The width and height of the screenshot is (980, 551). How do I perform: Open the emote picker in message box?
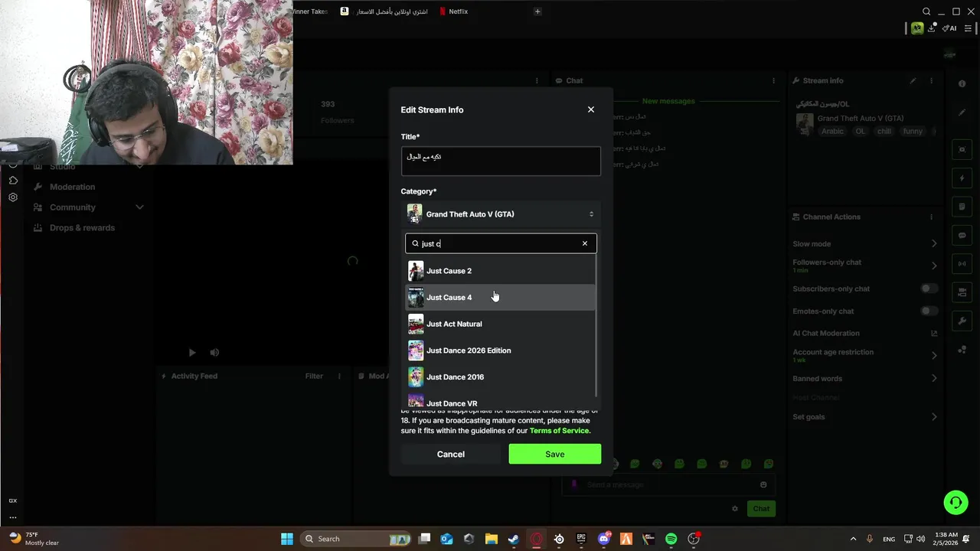click(x=763, y=484)
